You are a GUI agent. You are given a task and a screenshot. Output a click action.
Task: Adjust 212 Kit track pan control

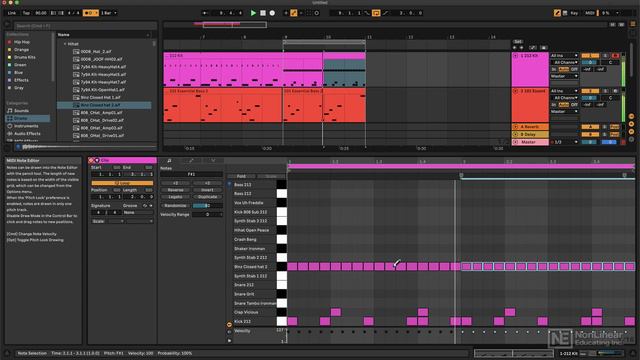click(610, 62)
